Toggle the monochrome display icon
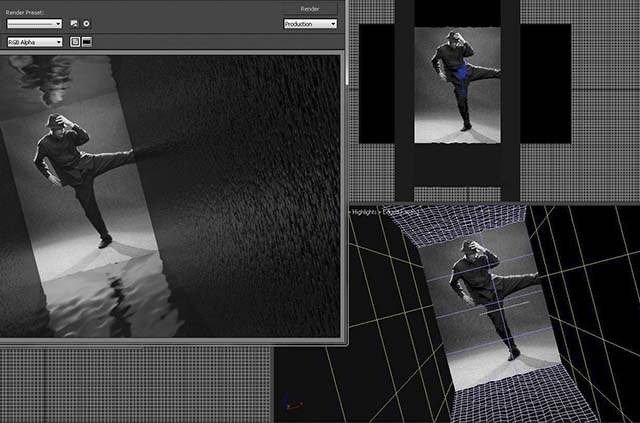The height and width of the screenshot is (423, 640). click(86, 42)
